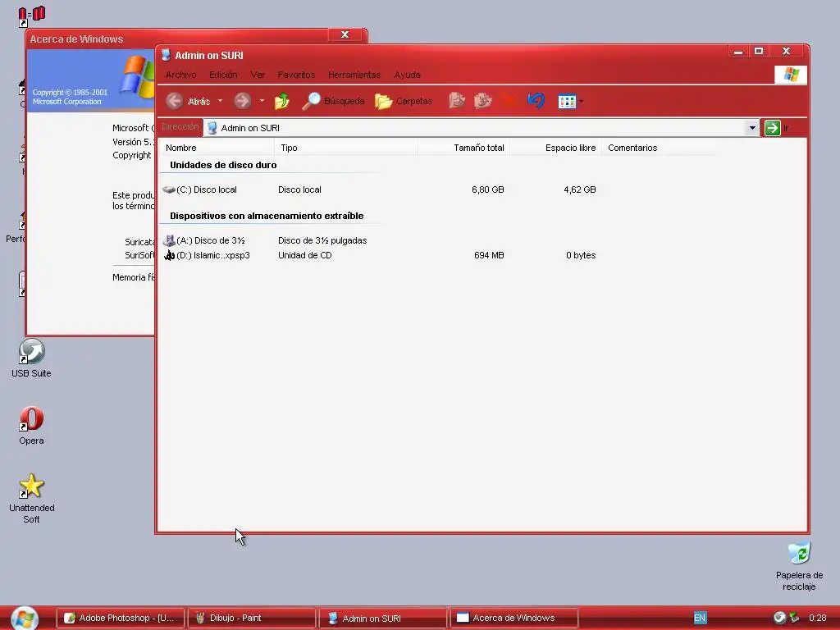Viewport: 840px width, 630px height.
Task: Expand the address bar dropdown
Action: click(x=752, y=127)
